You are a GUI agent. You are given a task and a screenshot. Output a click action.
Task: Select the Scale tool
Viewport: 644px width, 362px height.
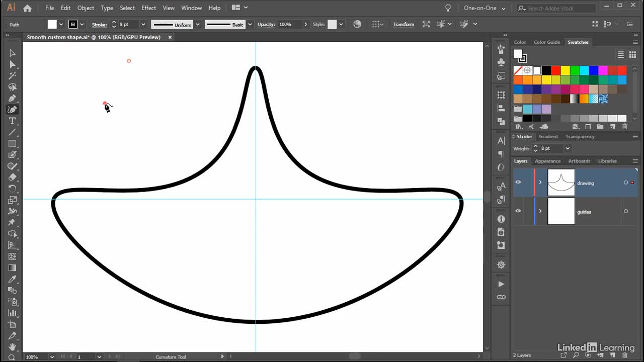(x=12, y=200)
